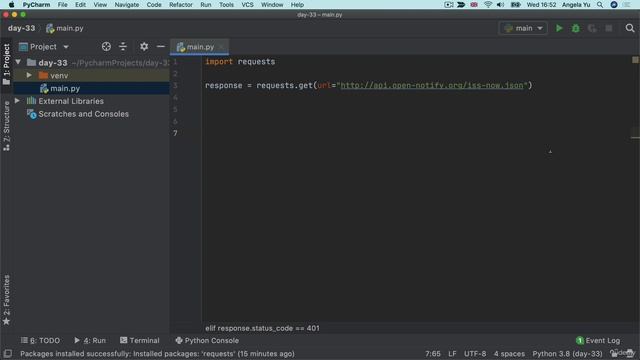
Task: Click the Run with Coverage icon
Action: pyautogui.click(x=592, y=28)
